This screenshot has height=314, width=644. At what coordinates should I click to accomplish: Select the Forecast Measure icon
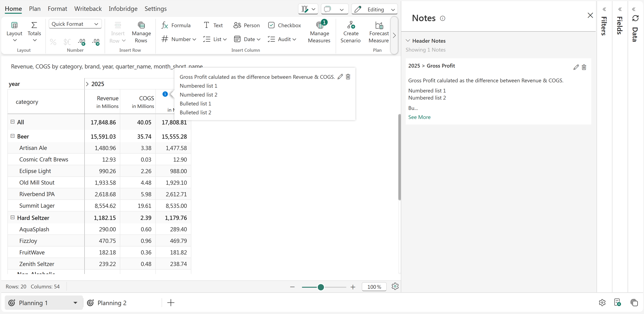(x=379, y=25)
